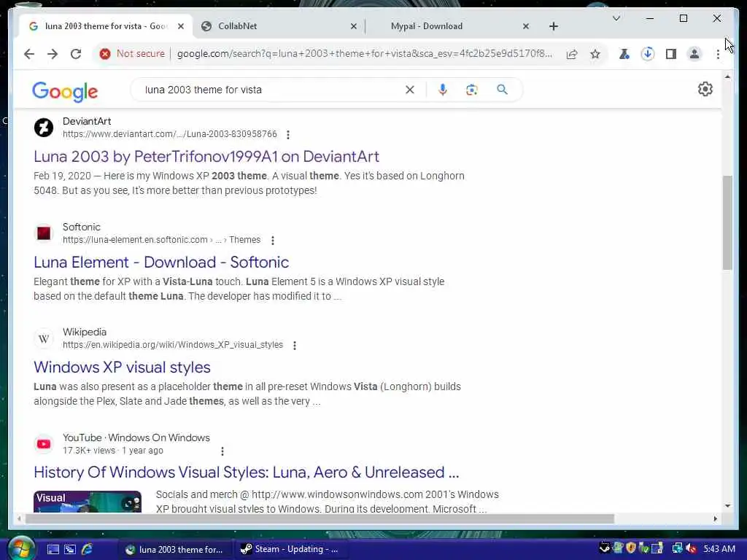Viewport: 747px width, 560px height.
Task: Open more options for the YouTube result
Action: tap(222, 451)
